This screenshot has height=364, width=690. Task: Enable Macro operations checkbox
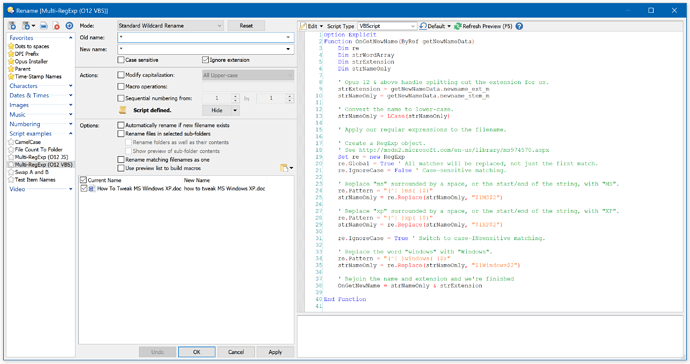click(x=121, y=86)
